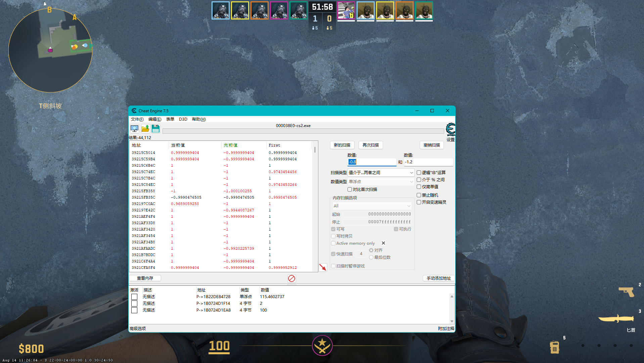Click address list scrollbar down arrow

[452, 321]
